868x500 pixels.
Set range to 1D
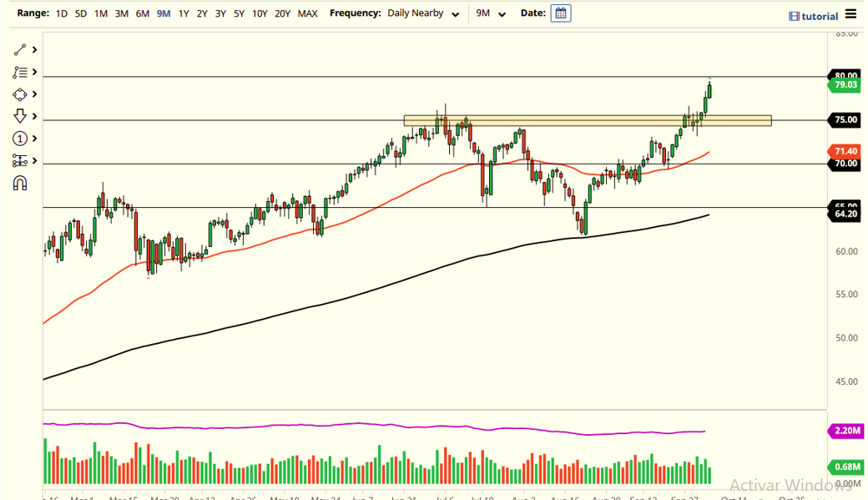(62, 13)
